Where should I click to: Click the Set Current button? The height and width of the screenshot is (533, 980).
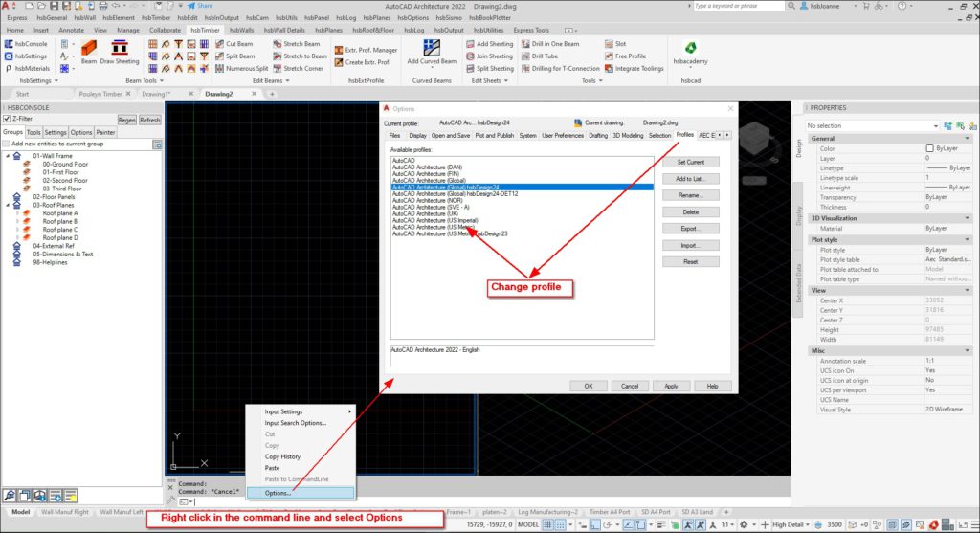(691, 162)
